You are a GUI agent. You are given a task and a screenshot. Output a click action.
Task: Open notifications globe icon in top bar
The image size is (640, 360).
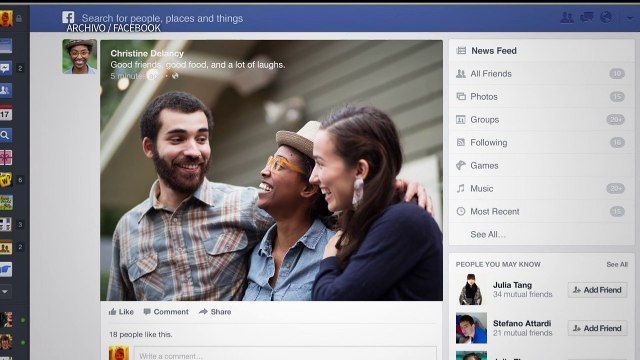click(606, 17)
